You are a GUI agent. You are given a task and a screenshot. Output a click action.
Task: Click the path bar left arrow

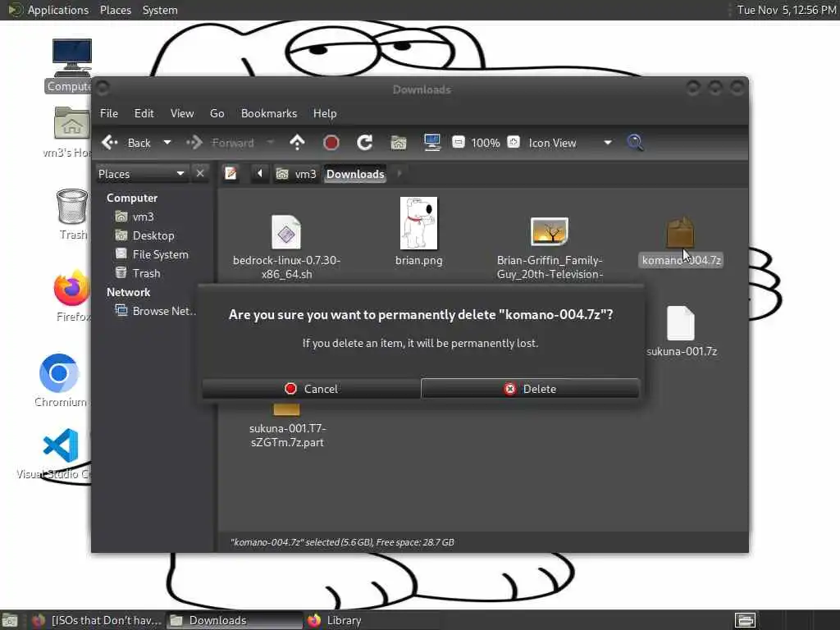point(260,174)
